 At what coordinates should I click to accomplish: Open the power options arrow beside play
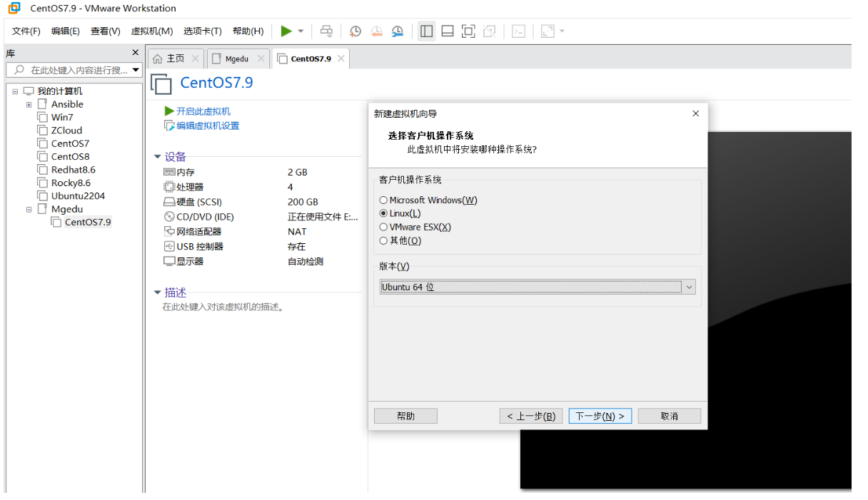(x=301, y=31)
